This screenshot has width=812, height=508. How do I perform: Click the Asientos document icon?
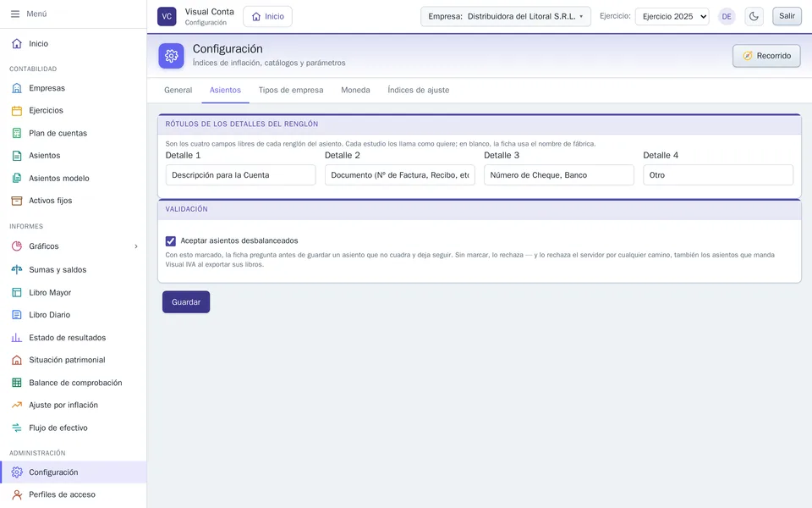tap(17, 156)
